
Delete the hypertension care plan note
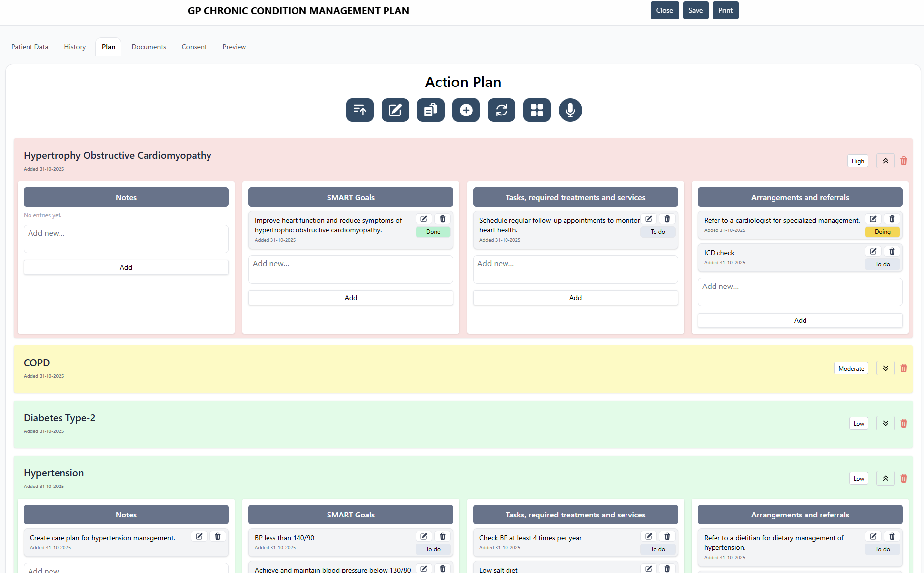(x=218, y=536)
